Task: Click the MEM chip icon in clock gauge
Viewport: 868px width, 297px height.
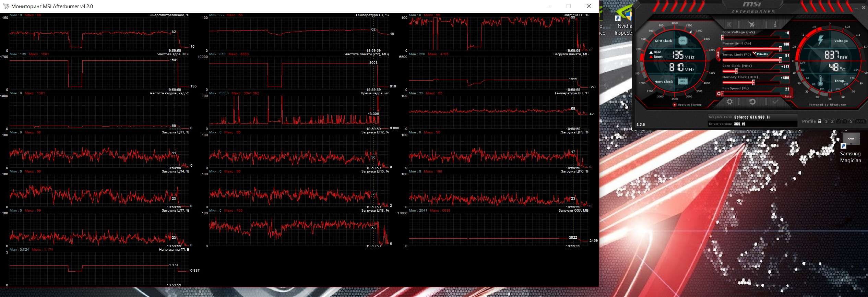Action: pyautogui.click(x=683, y=81)
